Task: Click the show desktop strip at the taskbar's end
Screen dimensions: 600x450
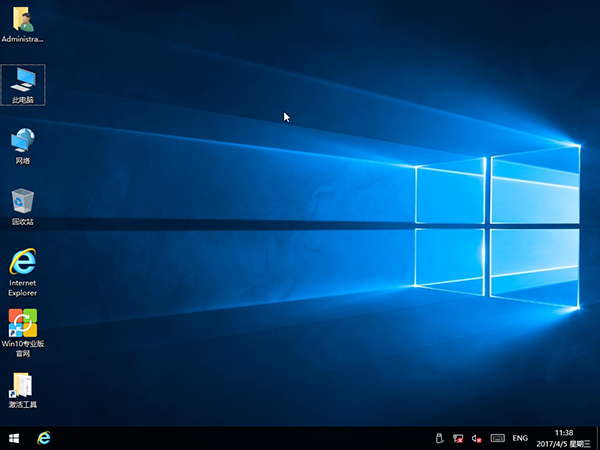Action: pos(598,438)
